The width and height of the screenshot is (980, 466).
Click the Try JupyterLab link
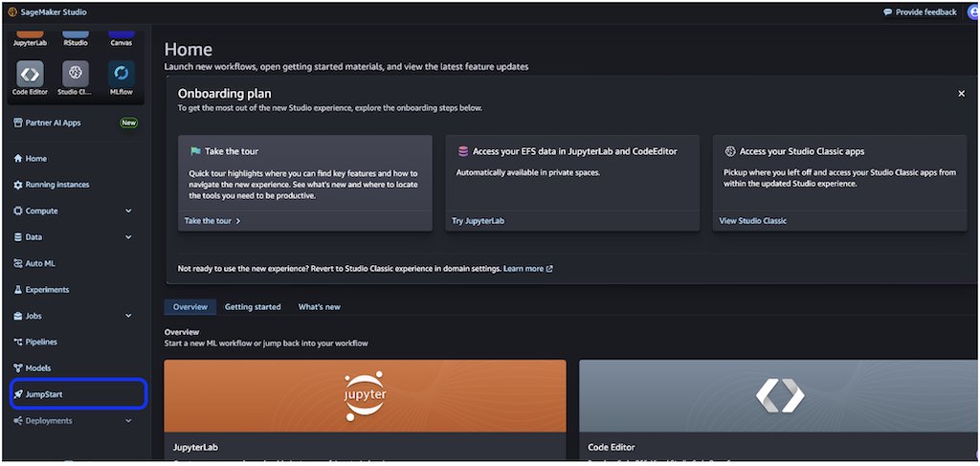(479, 221)
